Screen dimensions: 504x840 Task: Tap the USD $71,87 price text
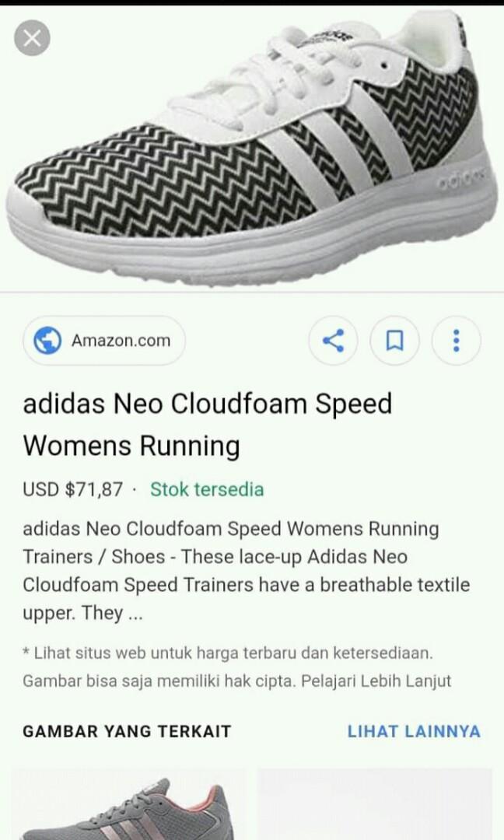click(73, 490)
